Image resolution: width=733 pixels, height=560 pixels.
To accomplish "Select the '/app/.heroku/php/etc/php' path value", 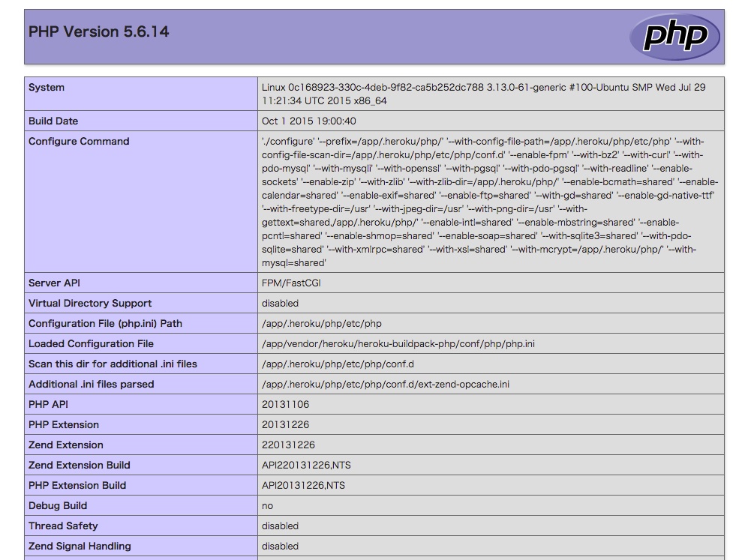I will (x=321, y=323).
